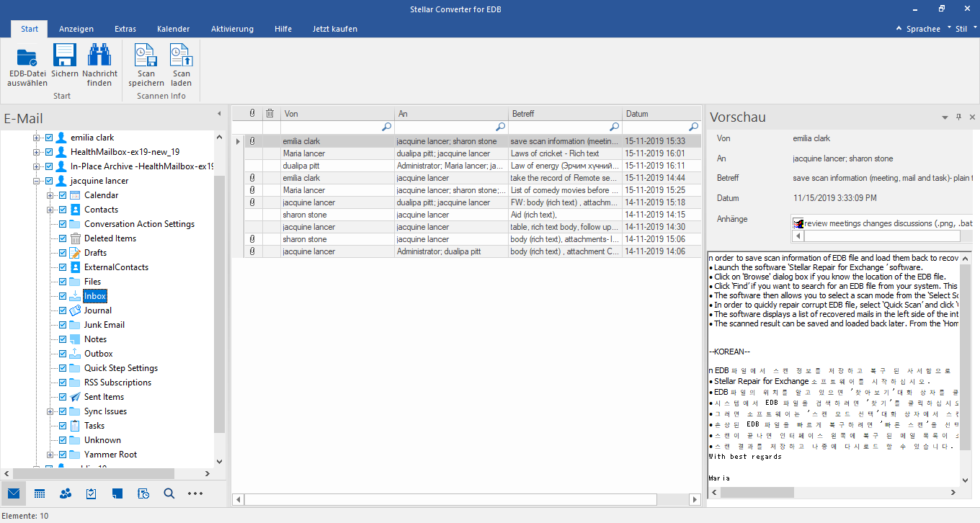Expand the Calendar folder node
Viewport: 980px width, 523px height.
(50, 195)
